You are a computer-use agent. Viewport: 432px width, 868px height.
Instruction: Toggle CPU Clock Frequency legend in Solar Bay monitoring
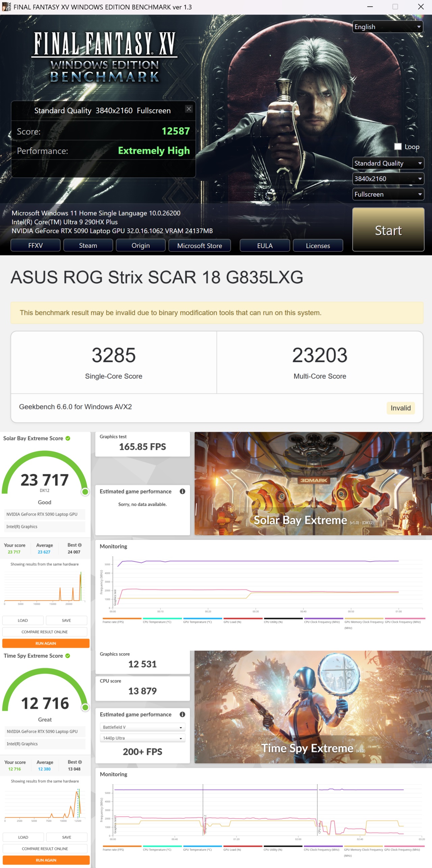pos(324,620)
